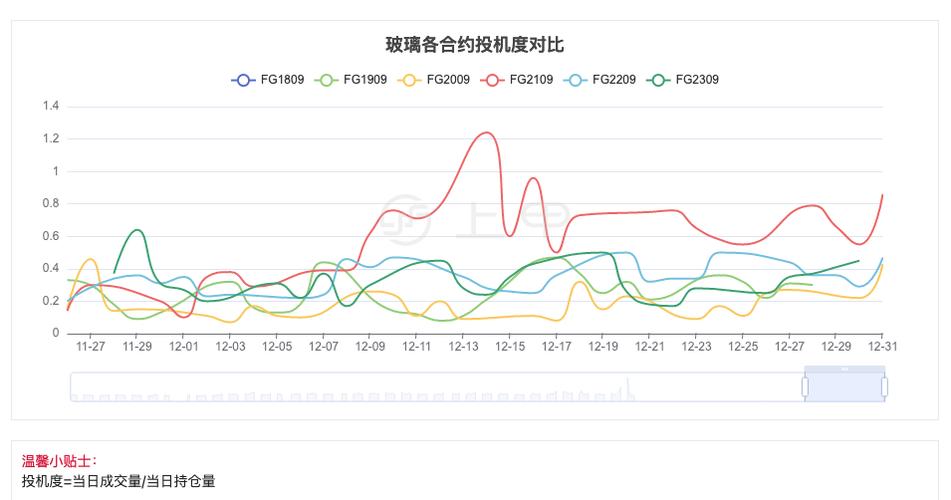
Task: Click the 12-15 date label on x-axis
Action: click(510, 347)
